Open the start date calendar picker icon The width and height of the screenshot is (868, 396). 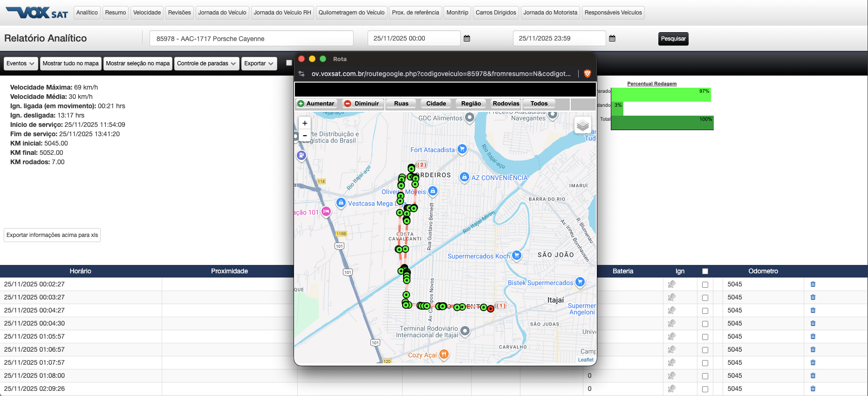pyautogui.click(x=467, y=39)
